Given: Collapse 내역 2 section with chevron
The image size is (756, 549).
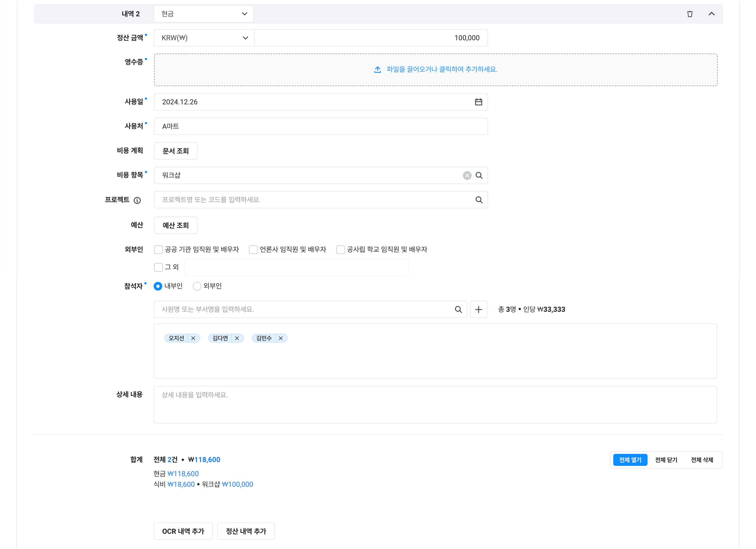Looking at the screenshot, I should click(x=711, y=14).
